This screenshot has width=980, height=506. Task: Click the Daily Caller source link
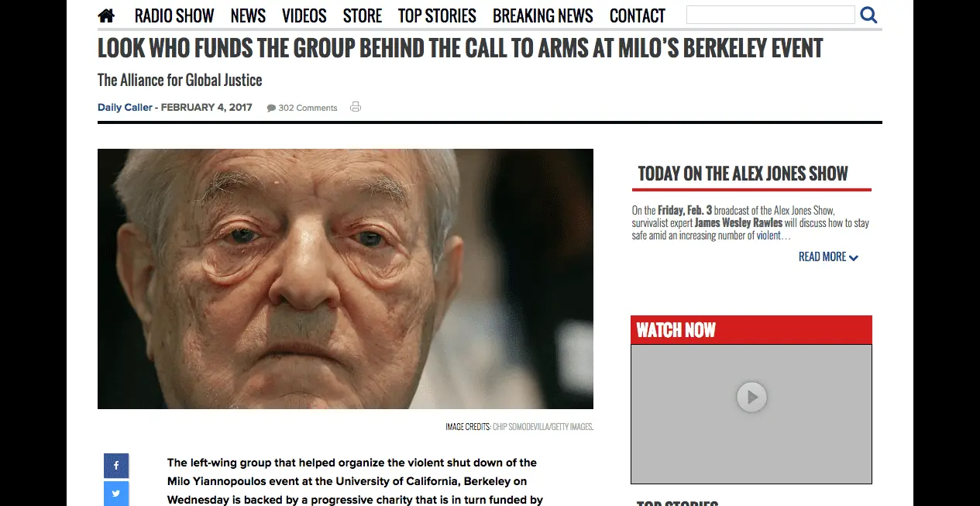tap(125, 108)
